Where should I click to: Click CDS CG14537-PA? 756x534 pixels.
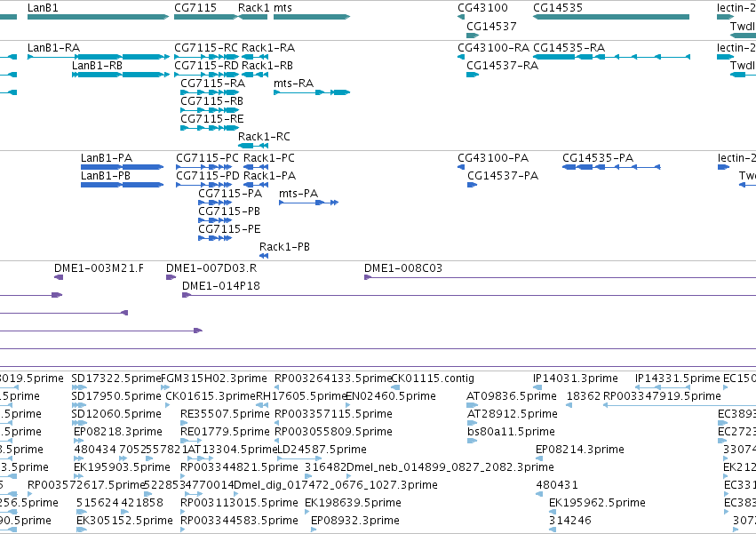472,185
